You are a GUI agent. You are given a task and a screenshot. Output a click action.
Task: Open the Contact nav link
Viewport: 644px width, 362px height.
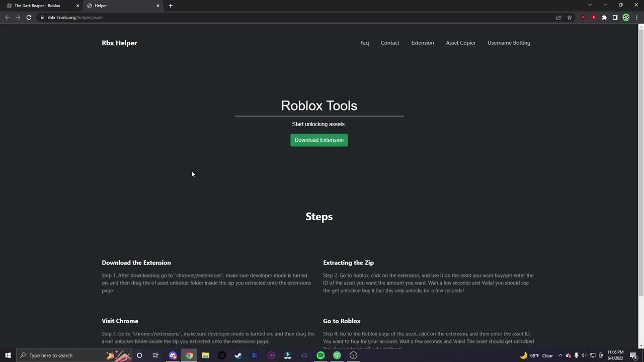390,43
